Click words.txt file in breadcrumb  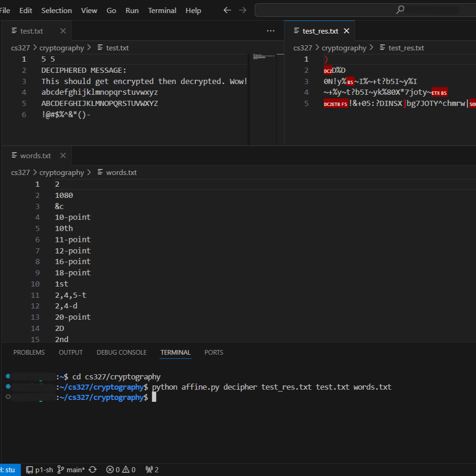[x=121, y=172]
